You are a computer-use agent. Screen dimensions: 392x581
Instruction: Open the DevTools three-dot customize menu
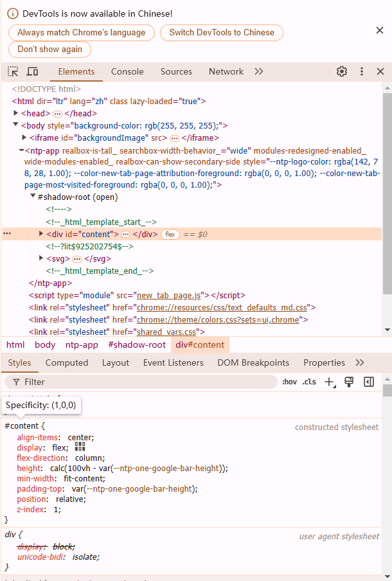point(362,71)
